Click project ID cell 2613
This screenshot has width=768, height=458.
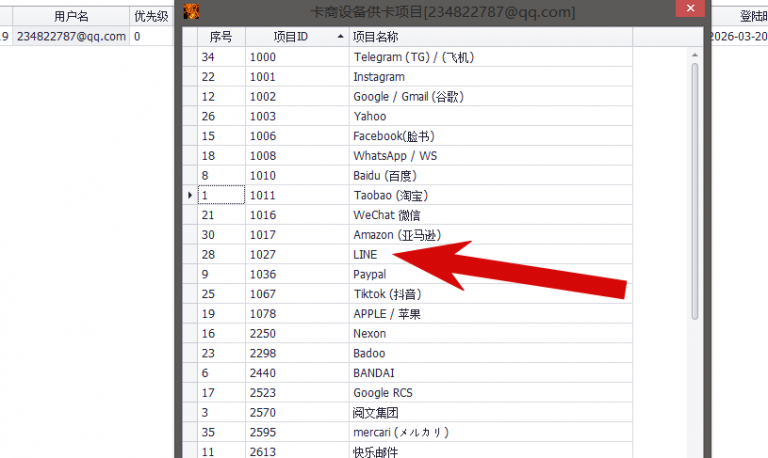297,451
